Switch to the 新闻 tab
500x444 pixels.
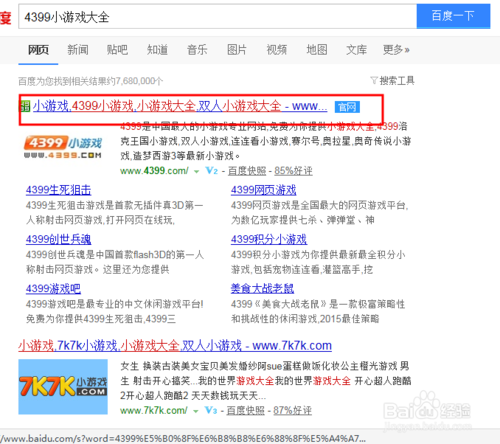point(78,50)
